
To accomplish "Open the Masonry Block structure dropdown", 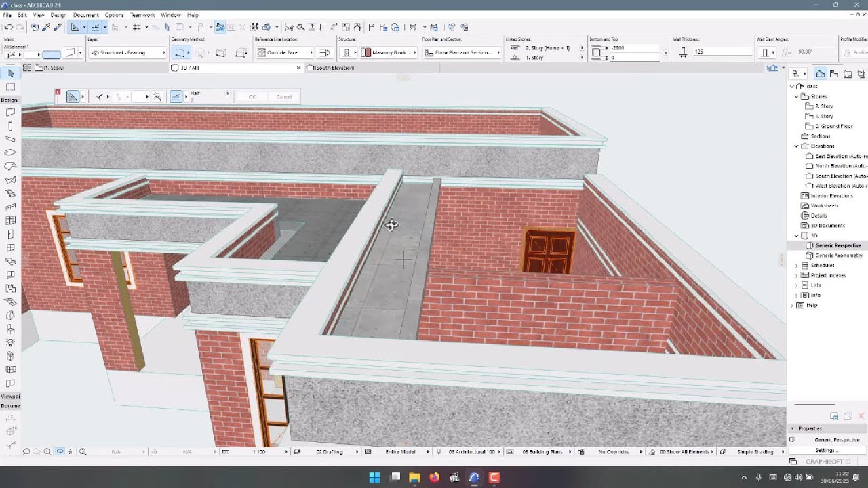I will click(389, 52).
